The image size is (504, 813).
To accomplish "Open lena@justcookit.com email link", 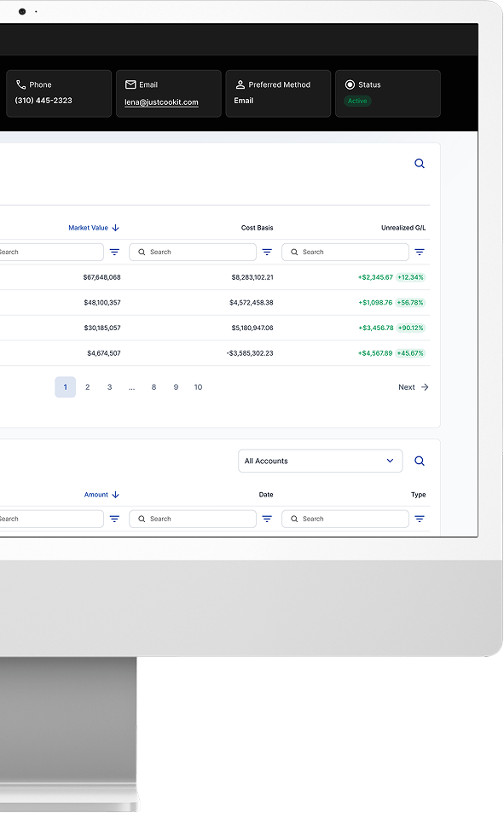I will click(x=161, y=102).
